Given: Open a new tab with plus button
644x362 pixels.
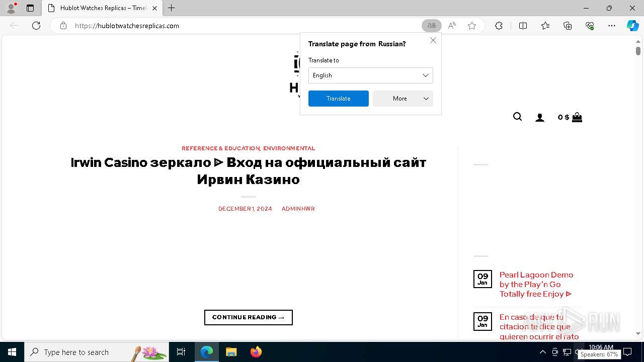Looking at the screenshot, I should [x=172, y=8].
